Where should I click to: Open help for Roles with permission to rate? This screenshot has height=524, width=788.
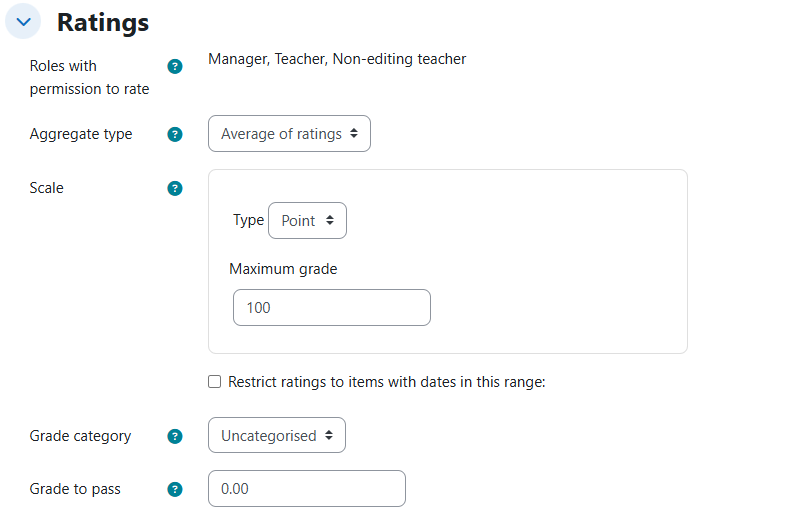pyautogui.click(x=175, y=67)
